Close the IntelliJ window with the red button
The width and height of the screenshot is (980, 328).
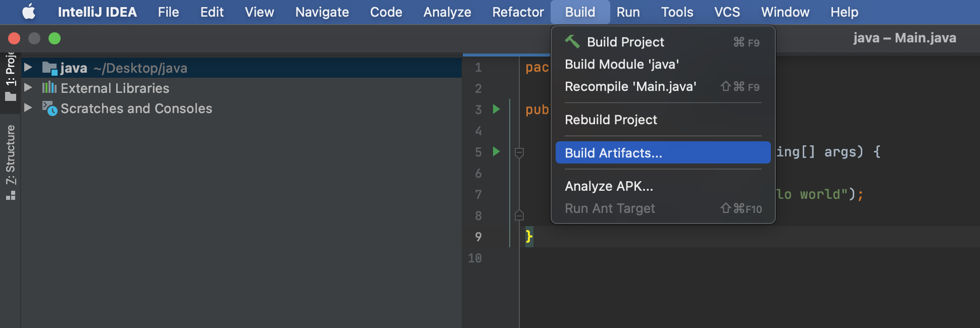(14, 38)
